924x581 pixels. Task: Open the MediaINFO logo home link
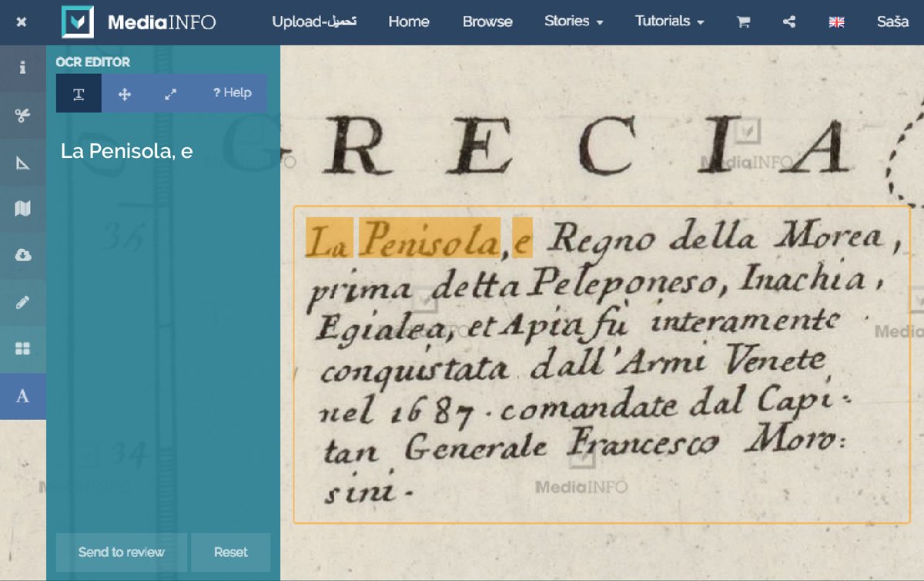pyautogui.click(x=139, y=22)
